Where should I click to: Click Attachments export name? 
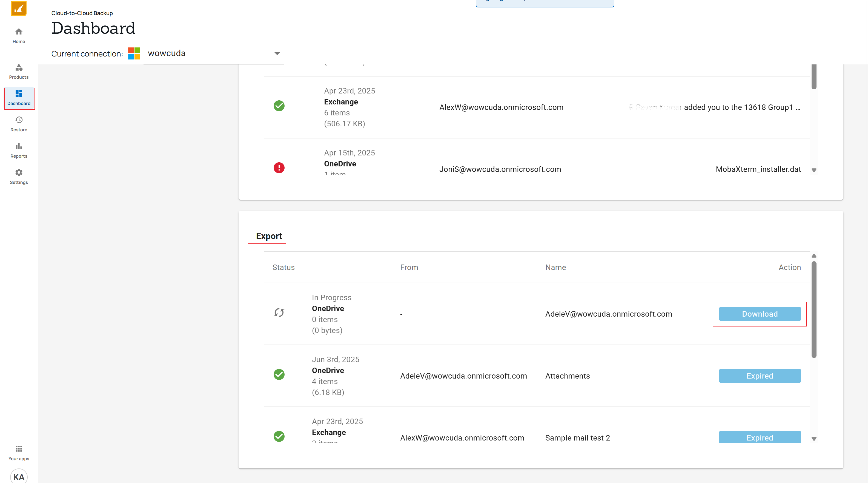[x=568, y=376]
